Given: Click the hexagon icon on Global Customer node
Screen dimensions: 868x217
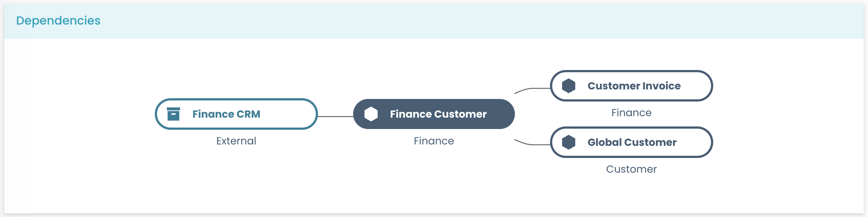Looking at the screenshot, I should [x=568, y=142].
